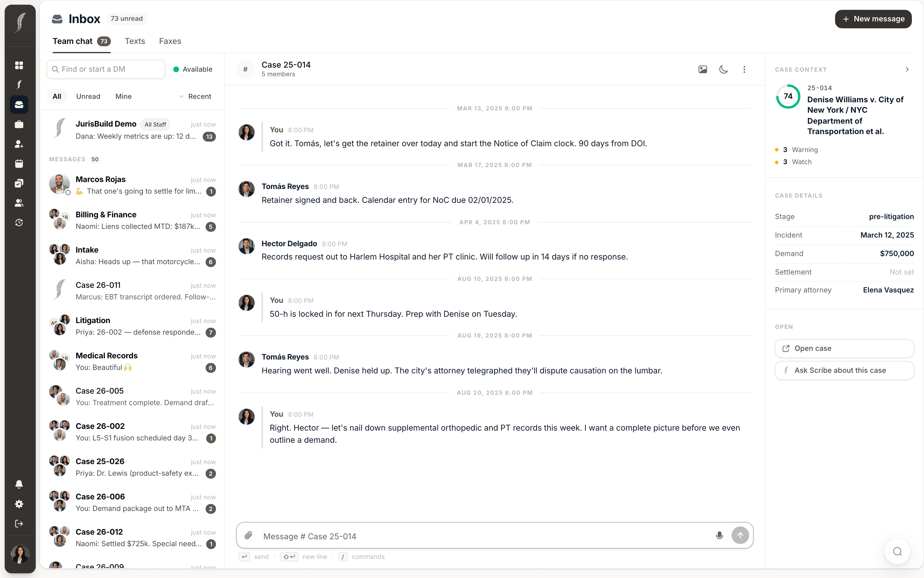Open the Case 26-011 conversation
Viewport: 924px width, 578px height.
132,291
